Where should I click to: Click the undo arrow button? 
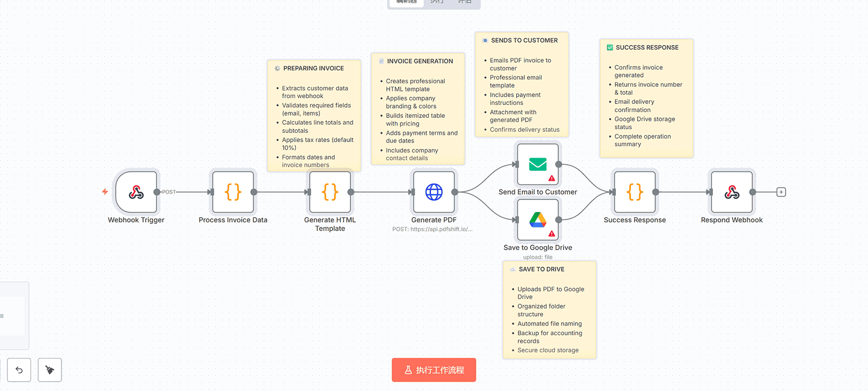point(19,370)
